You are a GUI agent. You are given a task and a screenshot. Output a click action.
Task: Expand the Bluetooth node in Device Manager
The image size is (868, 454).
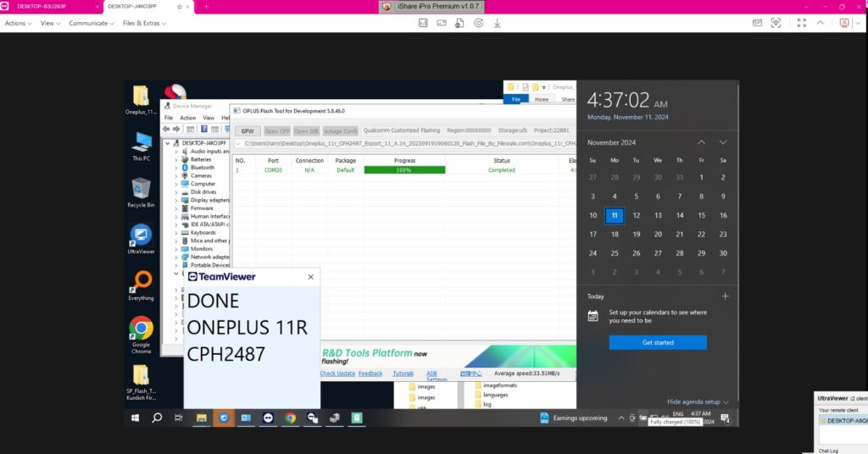pos(176,168)
